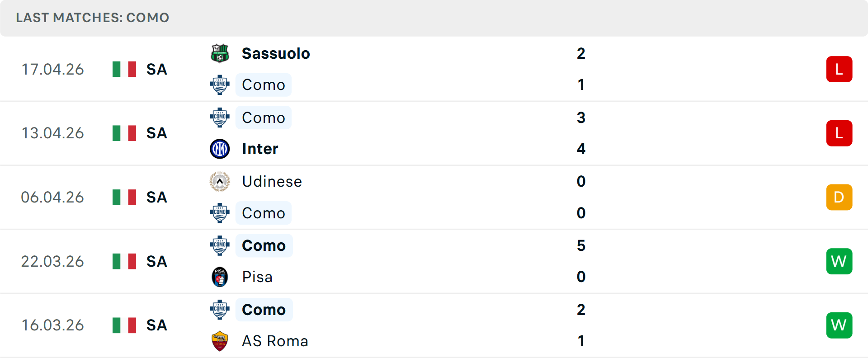Click Como's score 5 versus Pisa
The image size is (868, 358).
pyautogui.click(x=581, y=245)
